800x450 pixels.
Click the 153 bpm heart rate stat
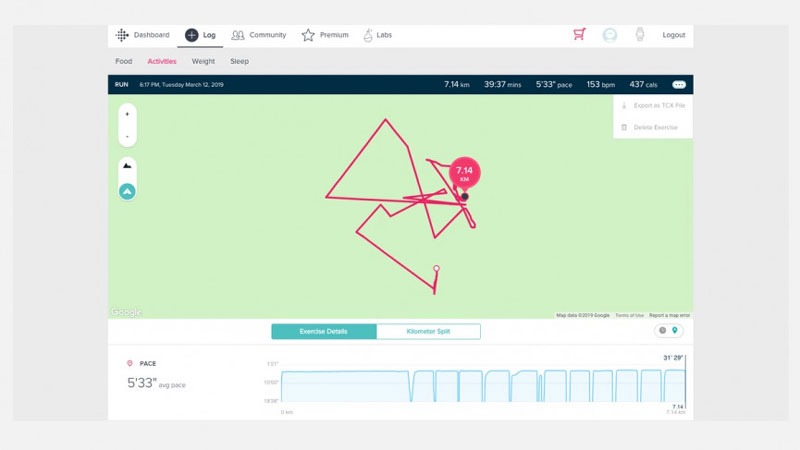601,85
